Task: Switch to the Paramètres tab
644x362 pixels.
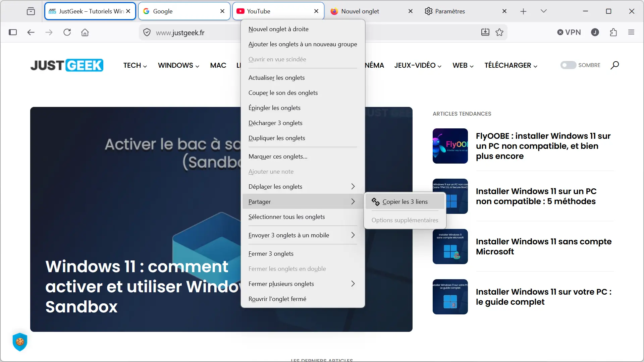Action: click(466, 11)
